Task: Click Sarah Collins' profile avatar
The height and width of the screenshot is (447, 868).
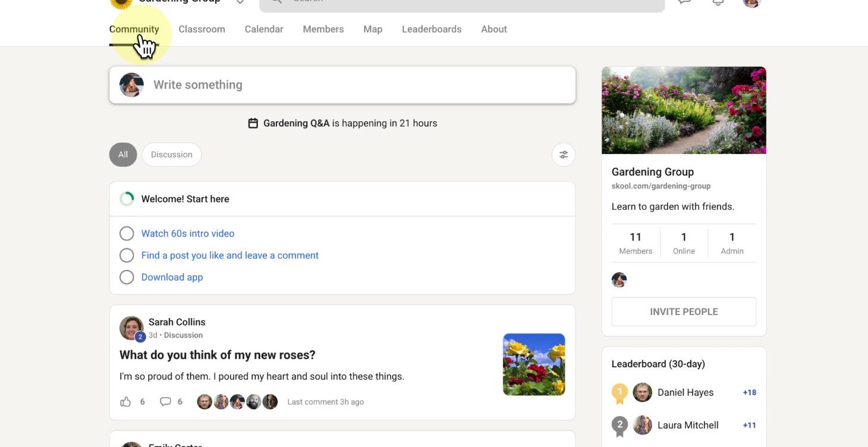Action: [131, 328]
